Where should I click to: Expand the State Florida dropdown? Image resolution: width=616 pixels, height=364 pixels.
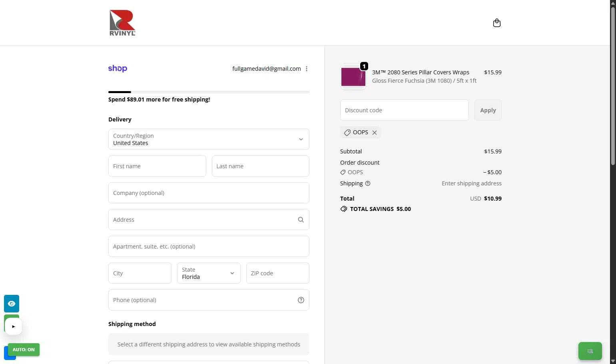click(209, 273)
